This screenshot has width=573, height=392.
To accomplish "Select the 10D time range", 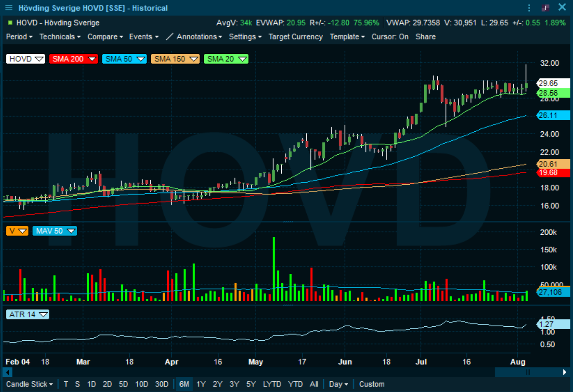I will [x=142, y=384].
